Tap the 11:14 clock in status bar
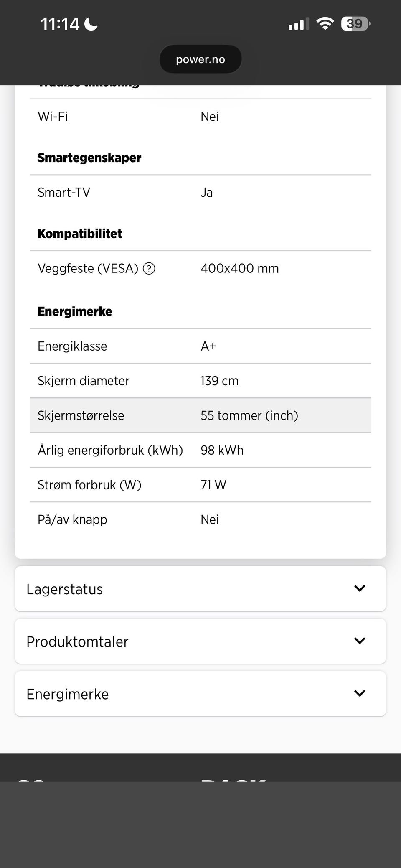The image size is (401, 868). coord(60,24)
